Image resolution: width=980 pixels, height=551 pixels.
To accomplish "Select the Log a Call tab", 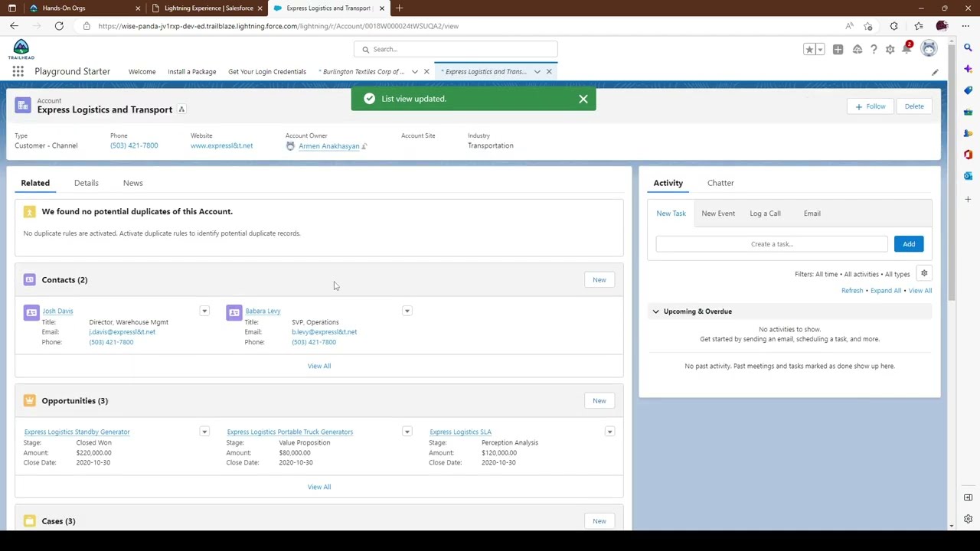I will pyautogui.click(x=765, y=214).
